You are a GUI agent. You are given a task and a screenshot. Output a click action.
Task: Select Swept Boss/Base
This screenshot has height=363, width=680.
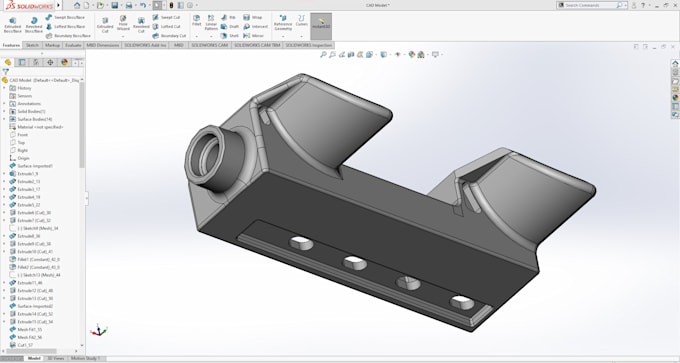point(65,17)
